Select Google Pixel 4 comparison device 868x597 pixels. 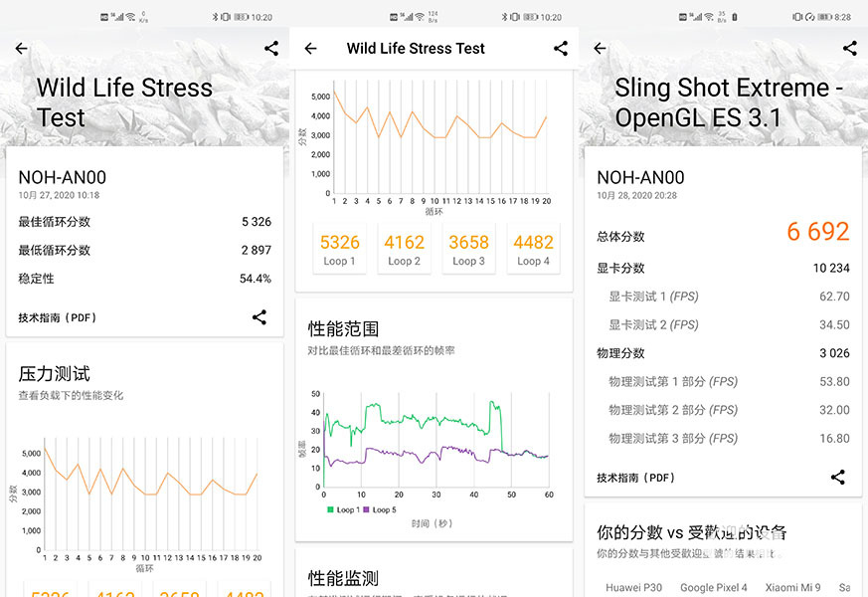(x=714, y=588)
